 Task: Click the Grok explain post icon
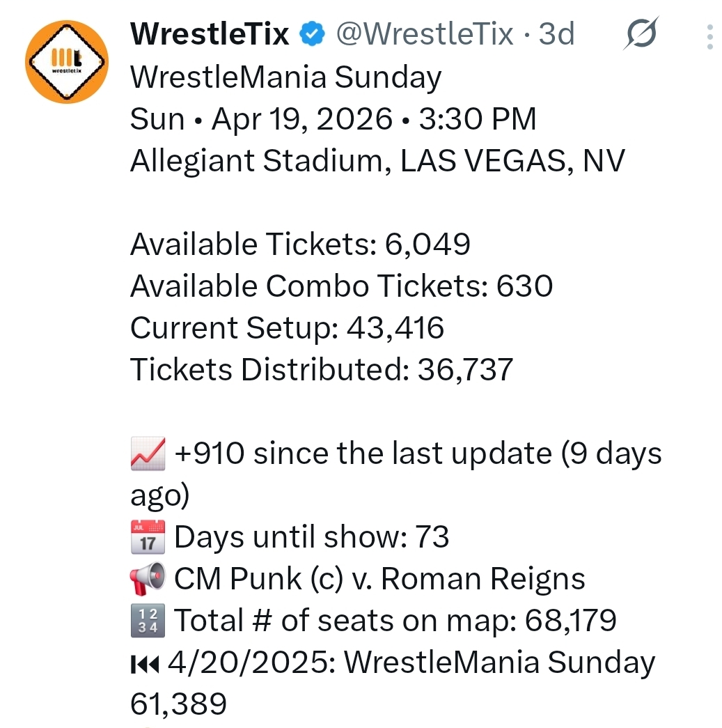coord(641,33)
